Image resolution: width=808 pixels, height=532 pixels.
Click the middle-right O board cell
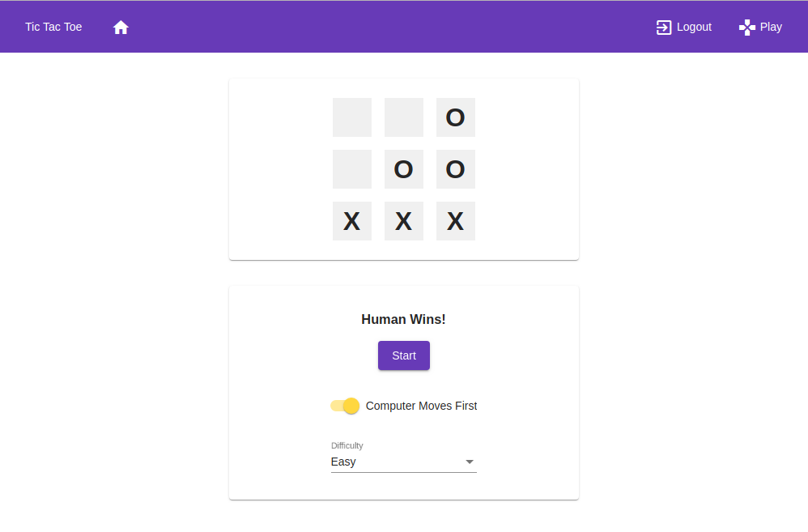[455, 169]
